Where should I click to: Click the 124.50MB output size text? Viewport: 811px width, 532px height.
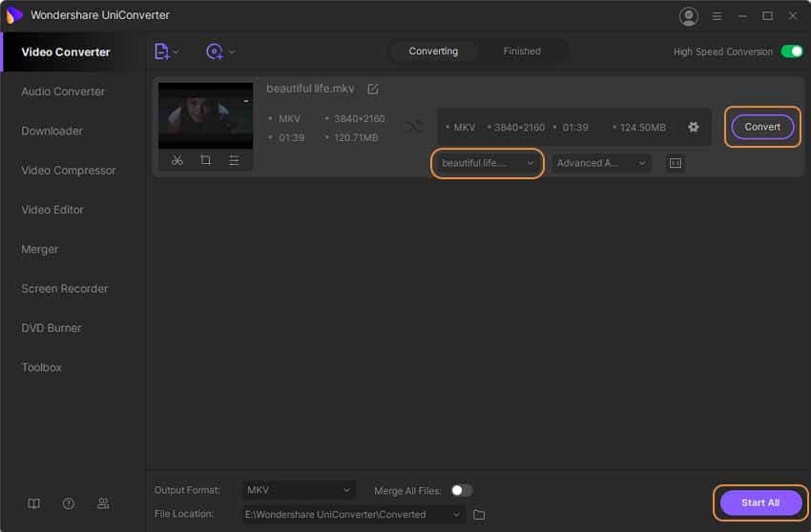[642, 128]
